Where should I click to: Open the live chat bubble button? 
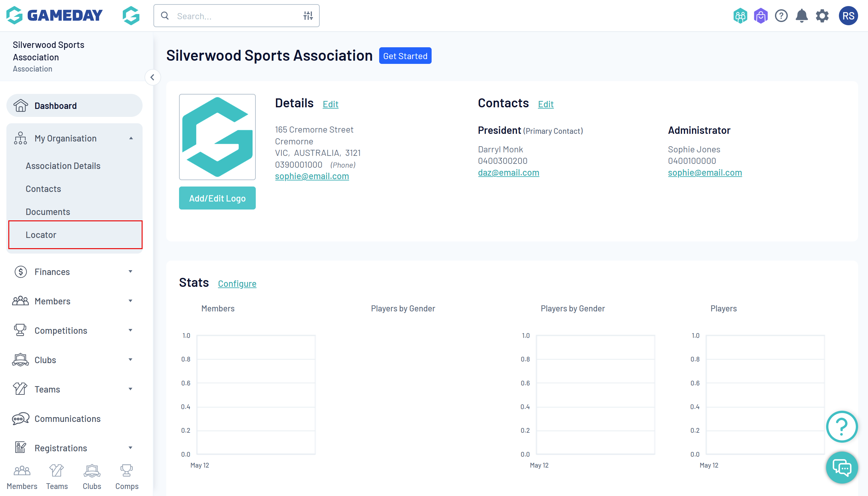pos(841,468)
